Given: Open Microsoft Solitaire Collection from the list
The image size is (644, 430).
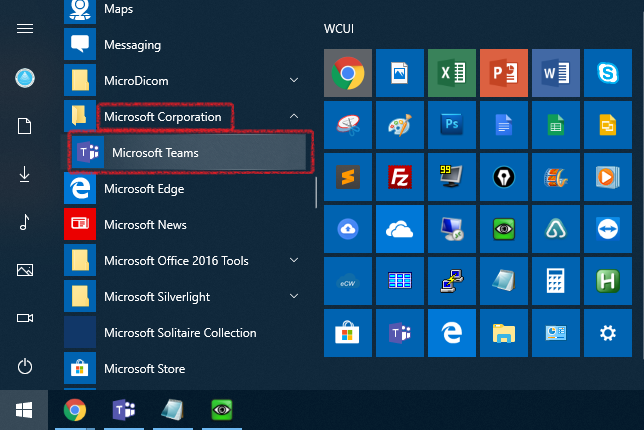Looking at the screenshot, I should coord(186,333).
